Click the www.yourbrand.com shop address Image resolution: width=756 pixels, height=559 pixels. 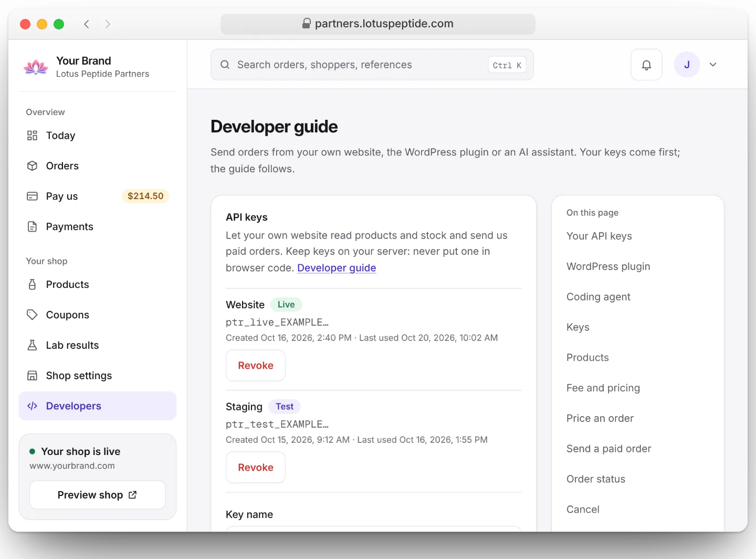point(72,466)
